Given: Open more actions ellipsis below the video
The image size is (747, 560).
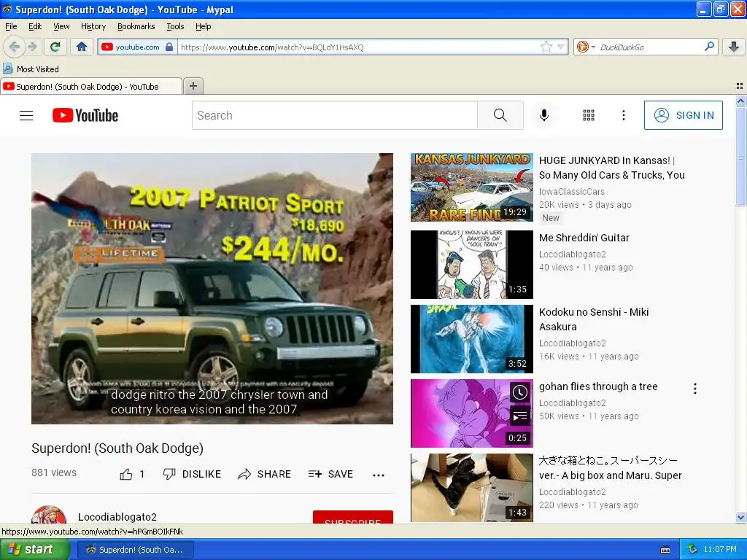Looking at the screenshot, I should [379, 475].
